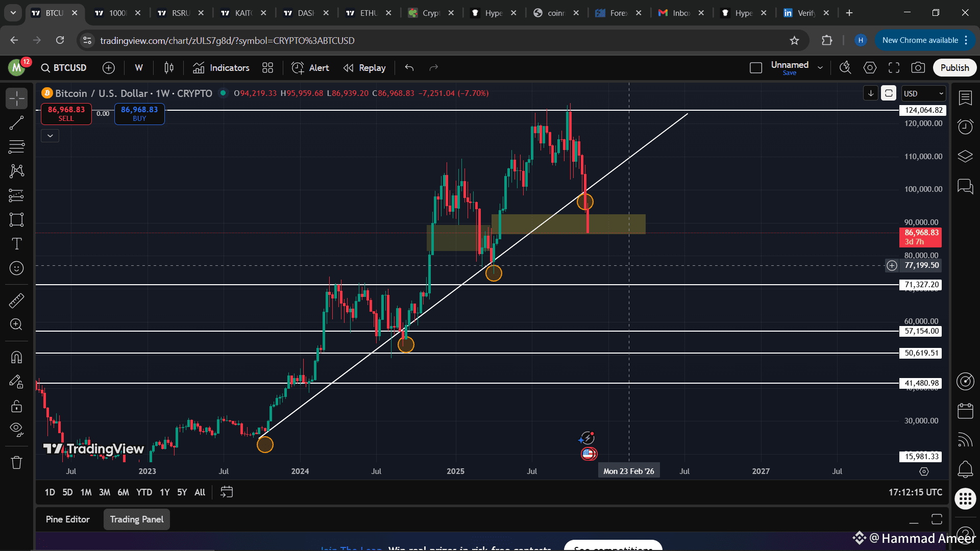Image resolution: width=980 pixels, height=551 pixels.
Task: Publish the chart idea
Action: coord(954,68)
